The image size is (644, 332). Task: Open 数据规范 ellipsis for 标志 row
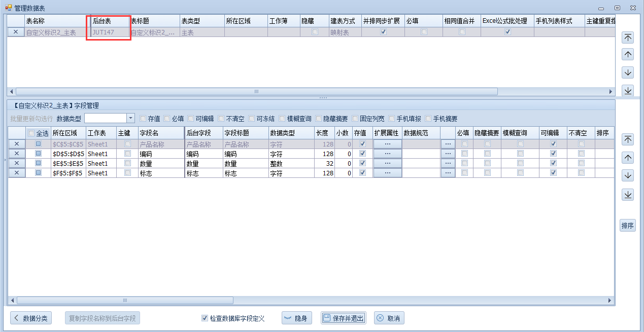pyautogui.click(x=448, y=173)
